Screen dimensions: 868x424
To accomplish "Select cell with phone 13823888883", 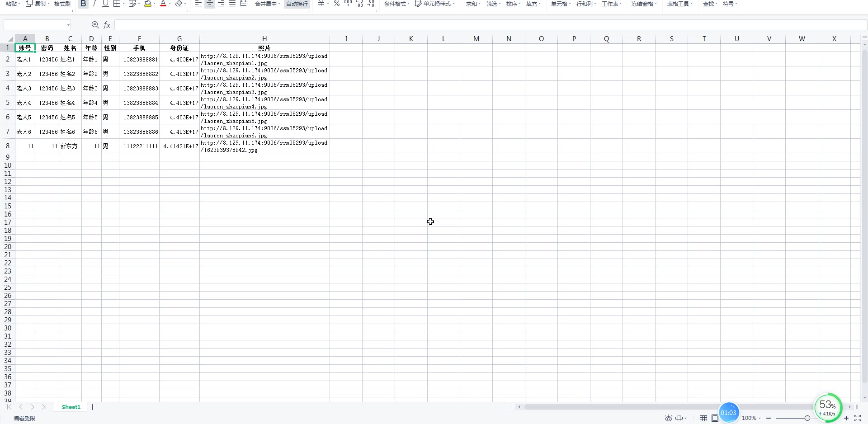I will tap(139, 88).
